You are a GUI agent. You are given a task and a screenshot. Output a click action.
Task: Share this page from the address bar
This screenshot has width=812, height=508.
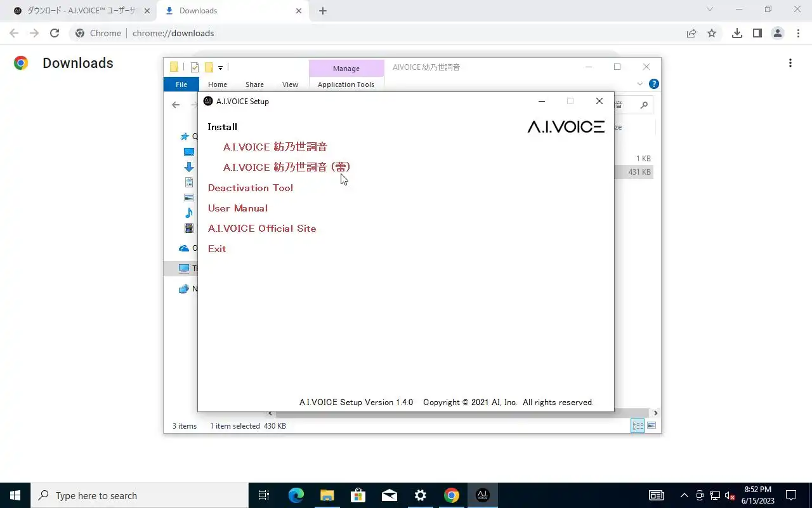point(691,33)
